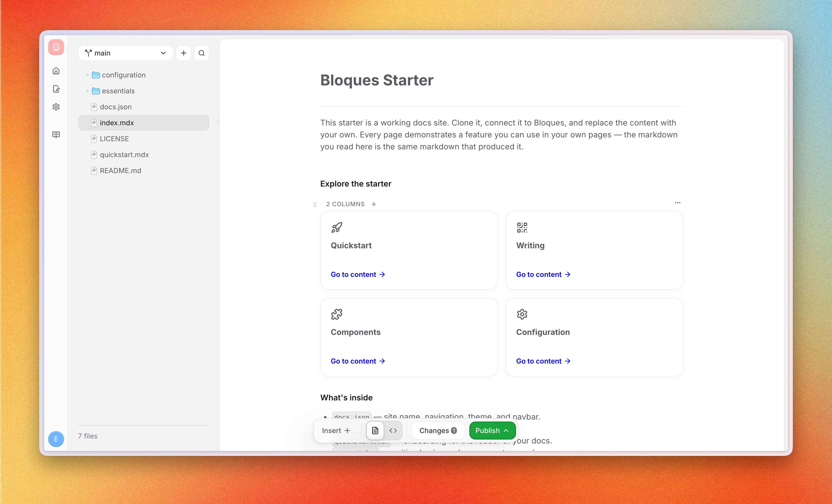This screenshot has width=832, height=504.
Task: Open the Home sidebar icon
Action: tap(56, 71)
